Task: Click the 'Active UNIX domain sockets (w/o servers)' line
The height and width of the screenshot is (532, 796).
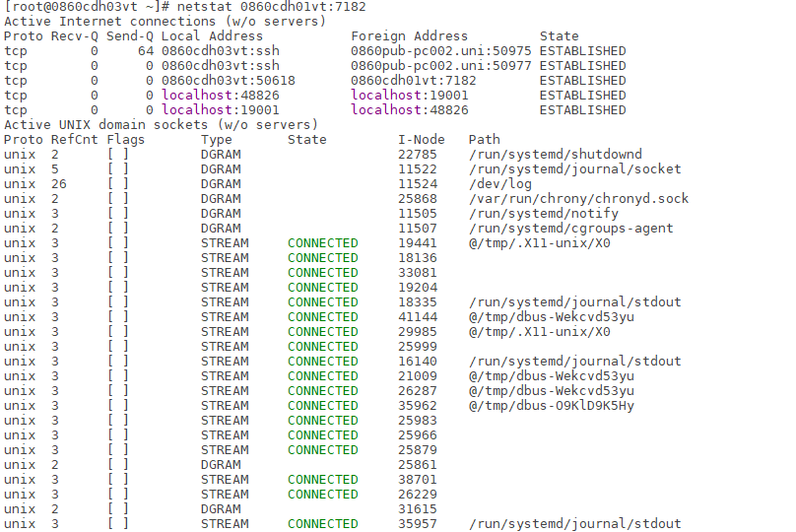Action: (161, 125)
